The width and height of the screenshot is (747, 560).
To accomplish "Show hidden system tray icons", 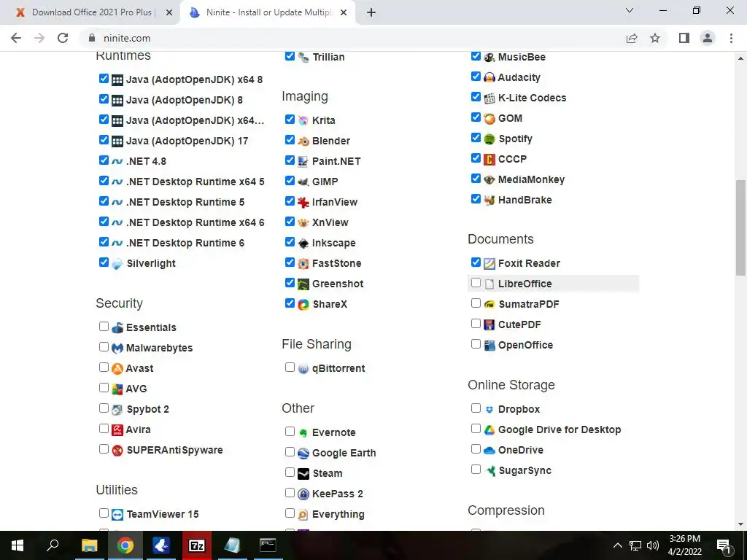I will [x=617, y=545].
